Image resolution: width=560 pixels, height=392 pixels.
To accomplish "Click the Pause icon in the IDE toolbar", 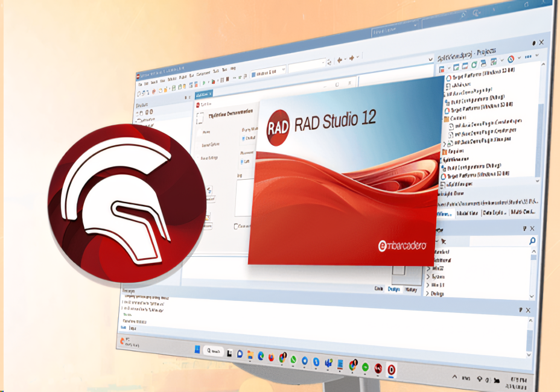I will pos(223,80).
